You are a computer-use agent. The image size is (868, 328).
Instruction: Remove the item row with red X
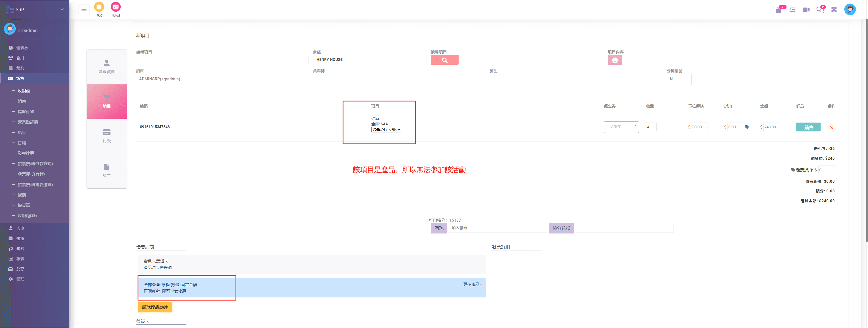pos(832,128)
